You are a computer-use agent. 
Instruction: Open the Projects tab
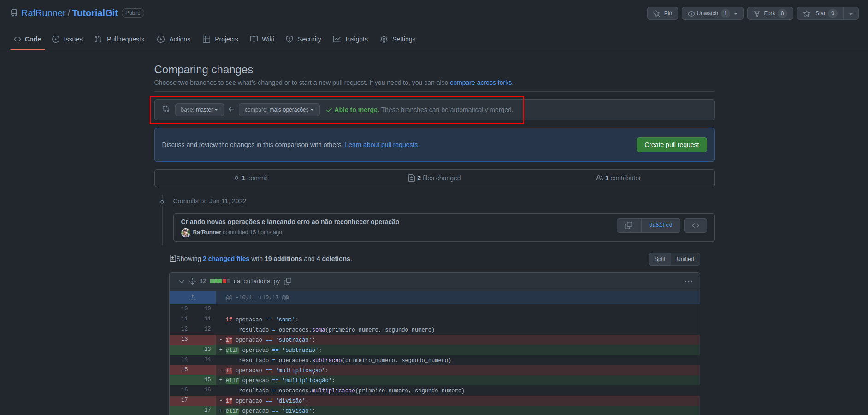coord(220,39)
